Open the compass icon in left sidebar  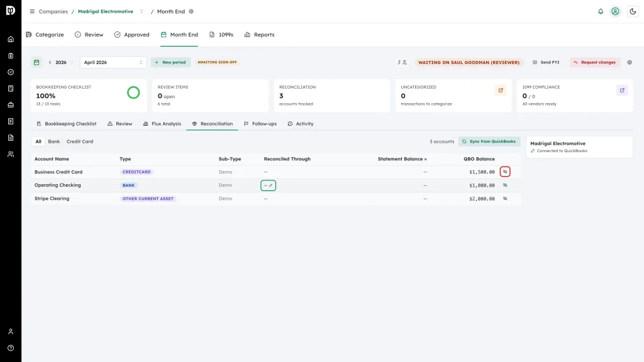point(11,72)
